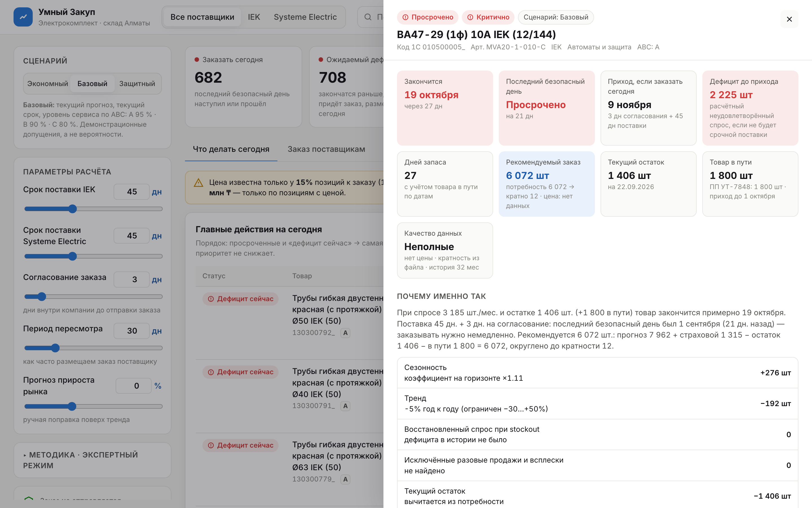This screenshot has height=508, width=812.
Task: Show Все поставщики filter
Action: (202, 17)
